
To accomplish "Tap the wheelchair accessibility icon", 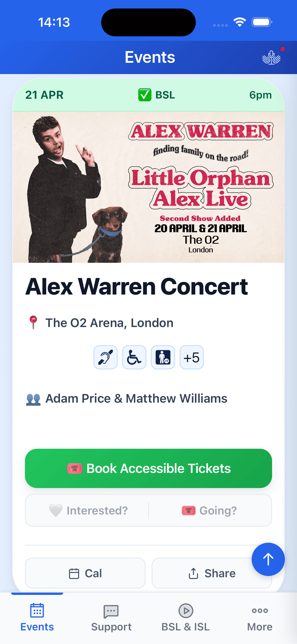I will 134,357.
